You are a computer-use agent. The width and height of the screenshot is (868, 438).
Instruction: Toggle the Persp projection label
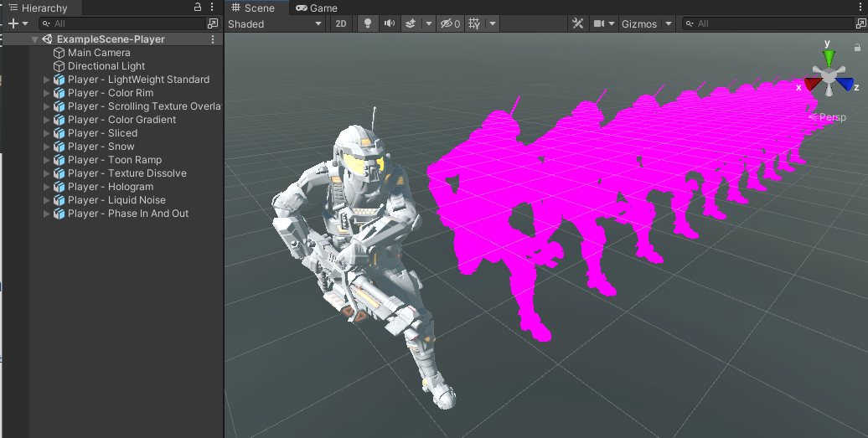pyautogui.click(x=828, y=117)
